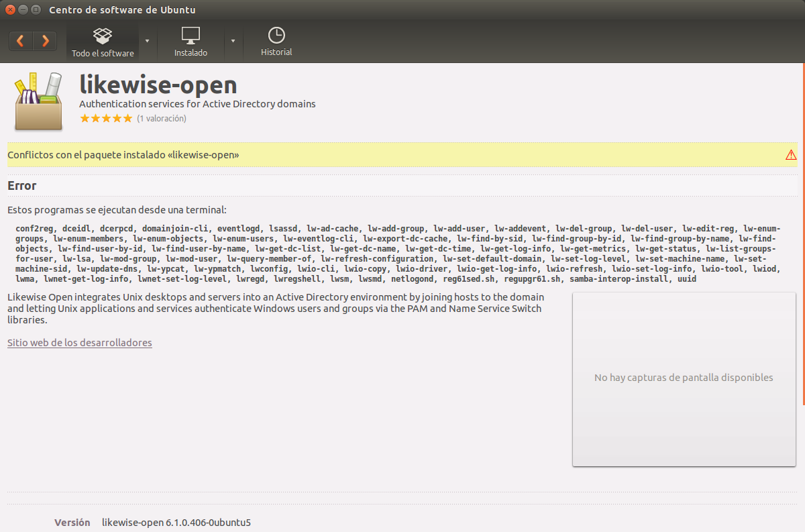Click the likewise-open title heading

[158, 85]
